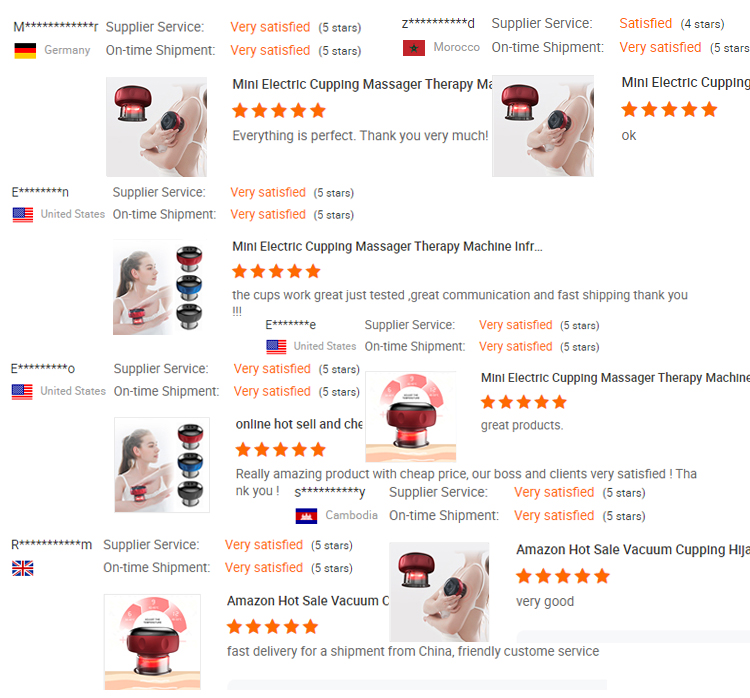
Task: Click the US flag beside E*********o
Action: point(22,392)
